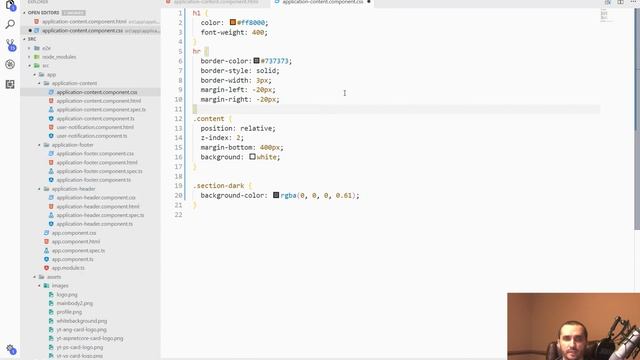This screenshot has width=640, height=360.
Task: Open yt-aspnetcore-card-logo.png image file
Action: coord(89,338)
